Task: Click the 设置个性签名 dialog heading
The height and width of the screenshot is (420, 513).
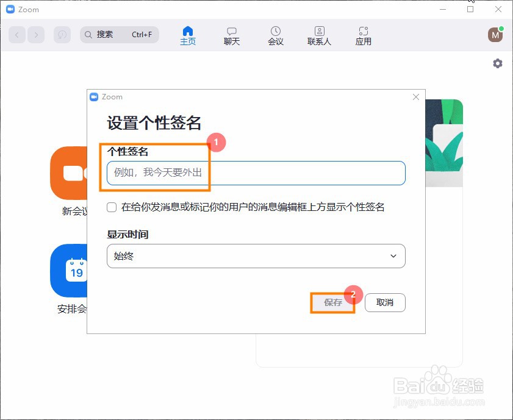Action: coord(154,123)
